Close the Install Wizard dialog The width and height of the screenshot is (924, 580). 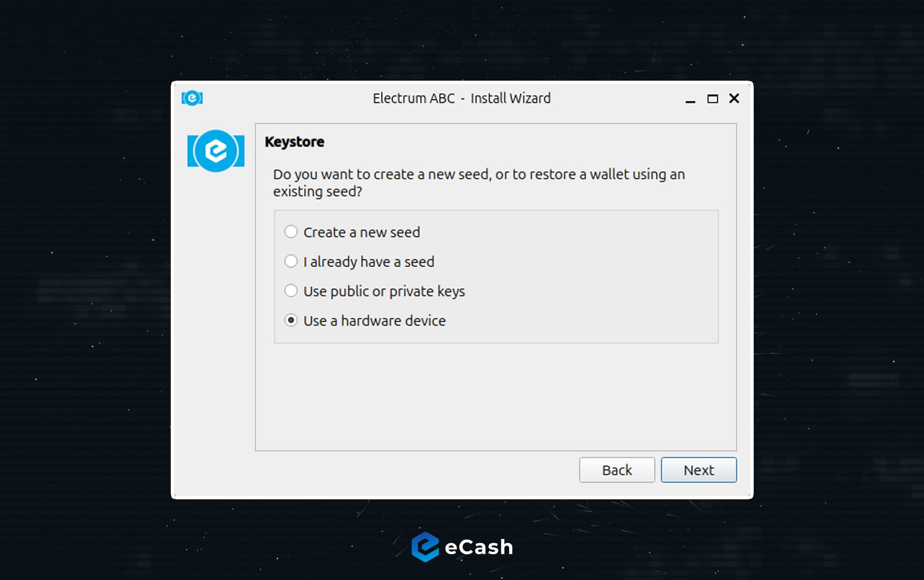point(734,98)
